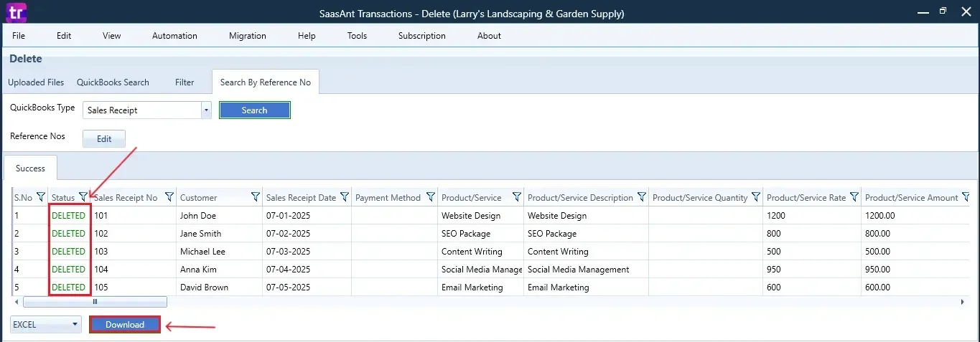
Task: Open filter icon on Sales Receipt Date column
Action: point(345,197)
